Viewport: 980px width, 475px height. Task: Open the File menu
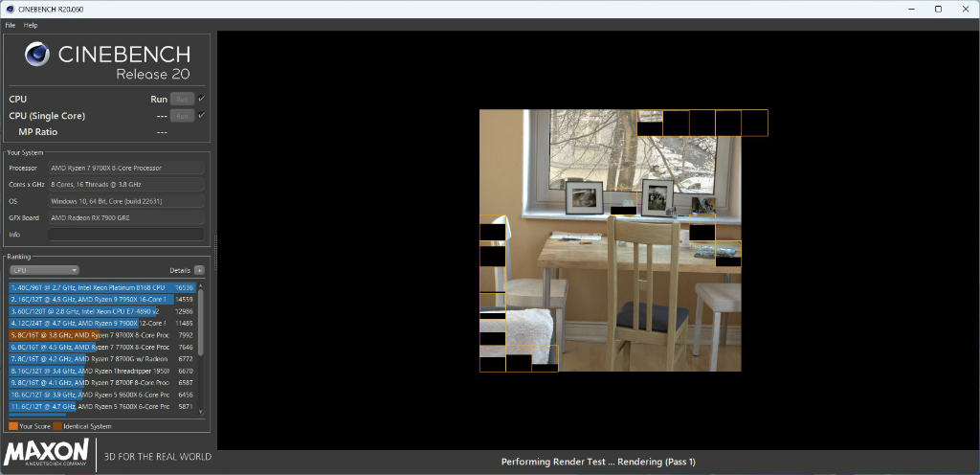(10, 26)
